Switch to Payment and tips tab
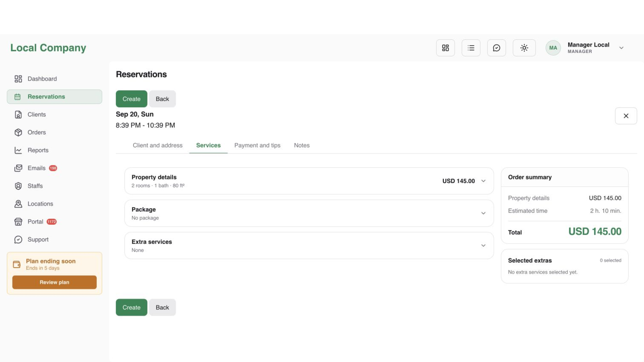Screen dimensions: 644x362 click(x=257, y=145)
